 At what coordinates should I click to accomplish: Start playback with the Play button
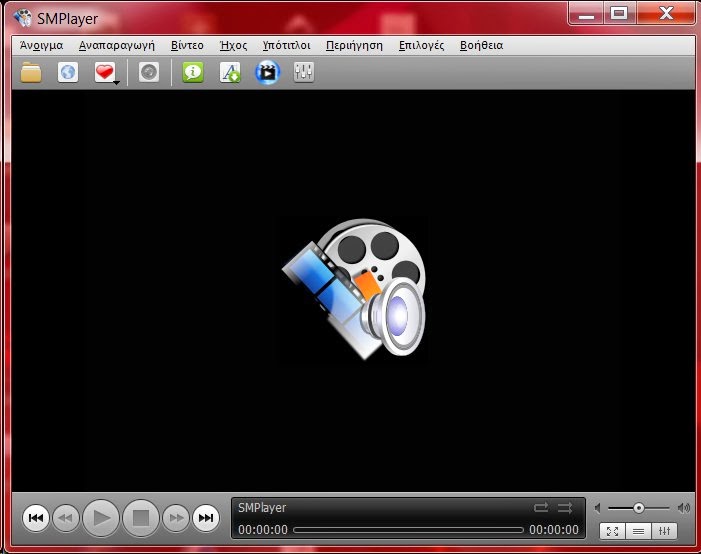[101, 518]
